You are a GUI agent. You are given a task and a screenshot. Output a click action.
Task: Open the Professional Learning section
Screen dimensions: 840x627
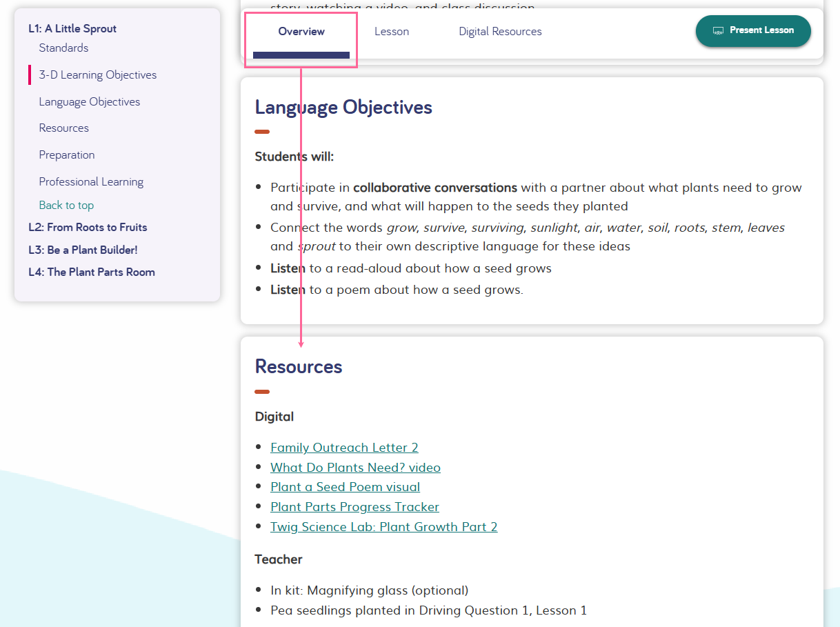(x=91, y=181)
